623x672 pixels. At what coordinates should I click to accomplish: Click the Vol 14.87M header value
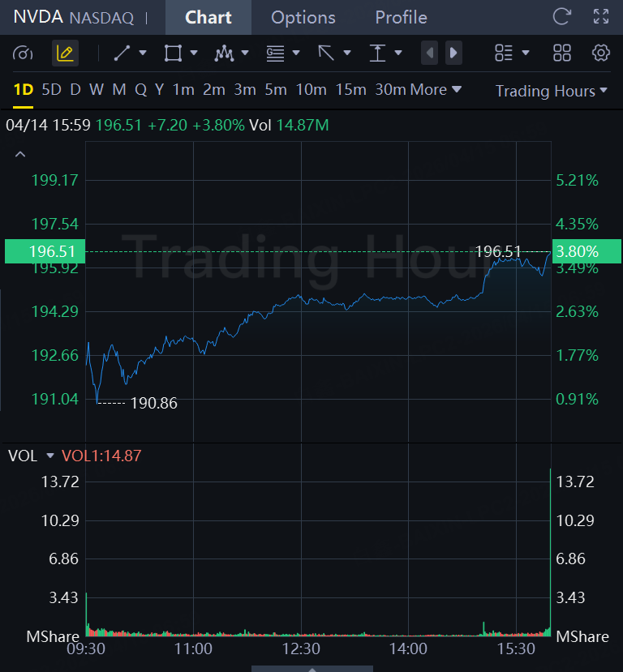pyautogui.click(x=289, y=126)
